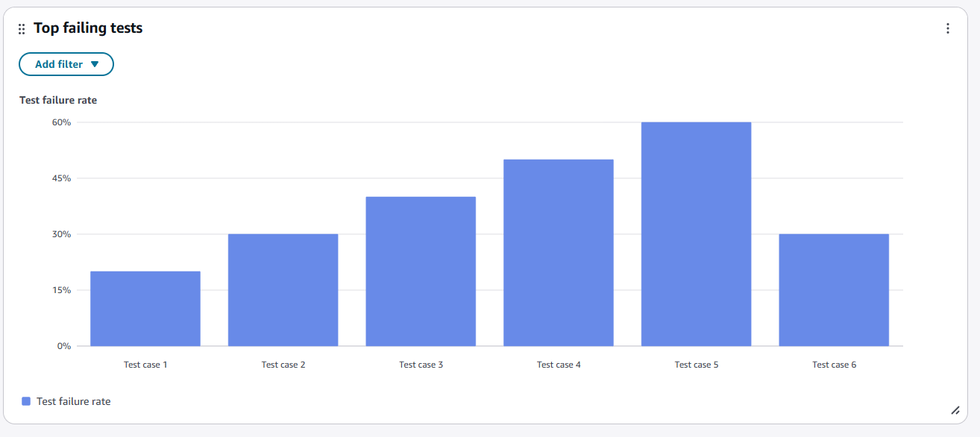980x437 pixels.
Task: Click the Test failure rate chart heading
Action: 58,100
